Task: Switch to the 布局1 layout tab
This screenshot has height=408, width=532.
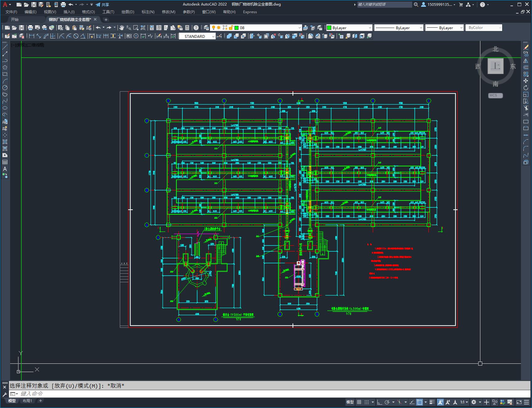Action: click(x=27, y=401)
